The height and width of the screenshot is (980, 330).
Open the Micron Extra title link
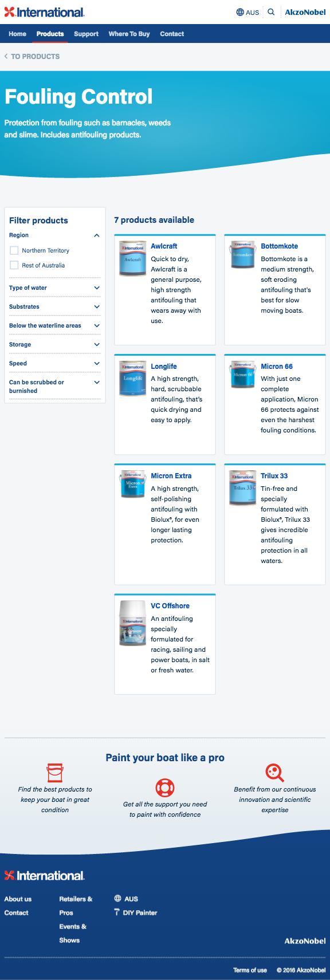click(x=171, y=476)
